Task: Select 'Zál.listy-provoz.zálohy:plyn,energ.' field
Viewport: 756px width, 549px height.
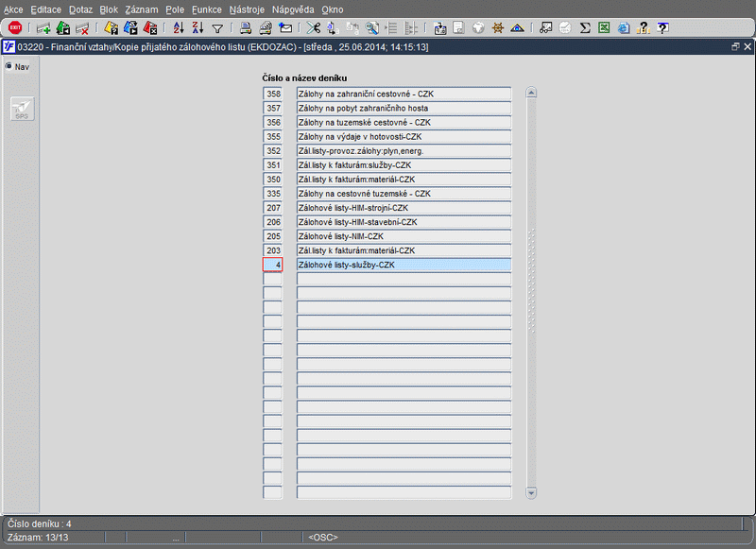Action: coord(404,151)
